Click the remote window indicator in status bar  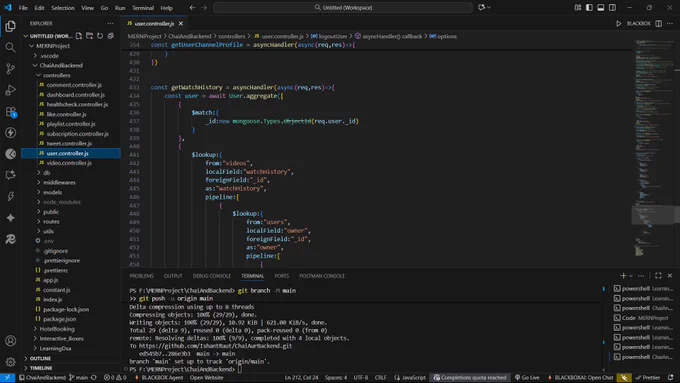[x=7, y=377]
